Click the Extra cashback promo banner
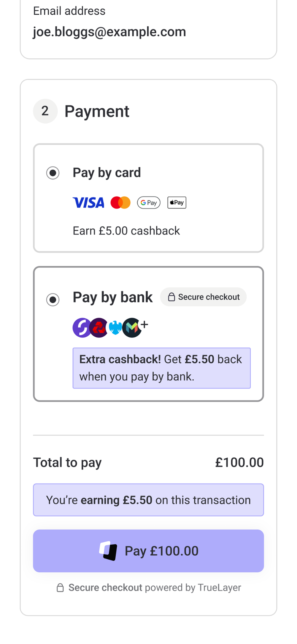Image resolution: width=297 pixels, height=644 pixels. pyautogui.click(x=161, y=368)
